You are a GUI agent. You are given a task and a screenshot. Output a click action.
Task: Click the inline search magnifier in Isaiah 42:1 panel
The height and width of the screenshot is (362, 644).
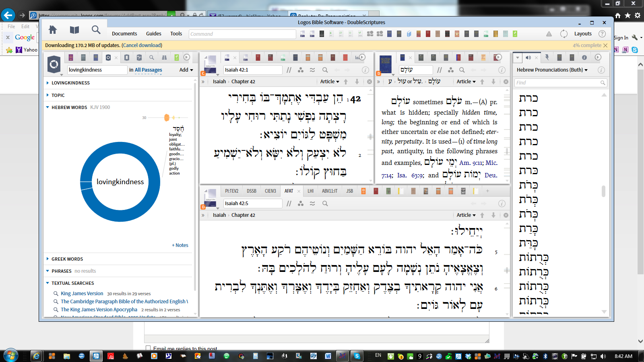click(325, 70)
